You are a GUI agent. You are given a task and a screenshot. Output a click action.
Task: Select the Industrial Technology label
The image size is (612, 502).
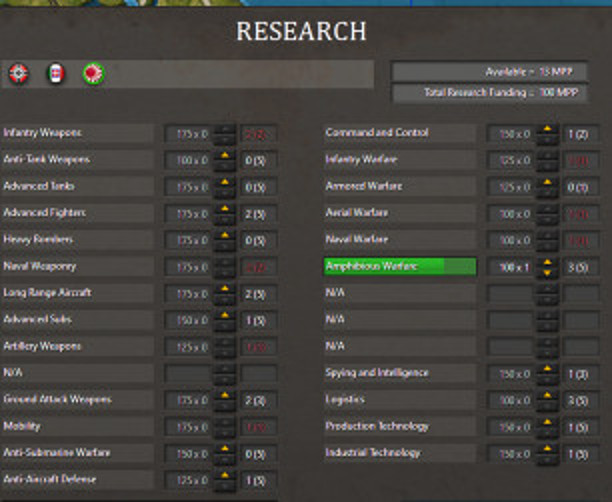(373, 453)
